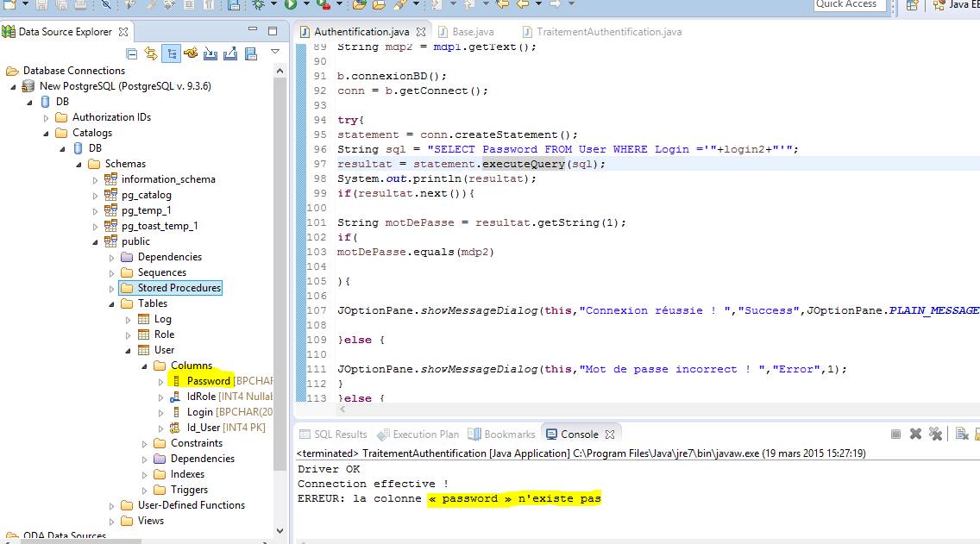Image resolution: width=980 pixels, height=544 pixels.
Task: Click Remove All Terminated Launches double-X icon
Action: (935, 433)
